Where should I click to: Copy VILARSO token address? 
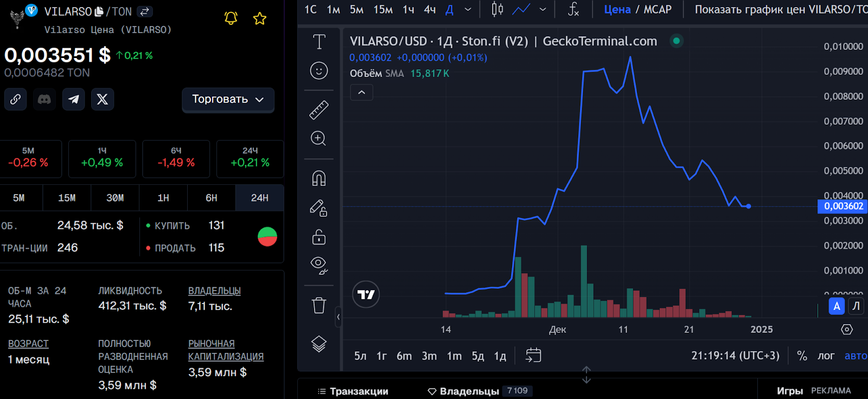99,11
